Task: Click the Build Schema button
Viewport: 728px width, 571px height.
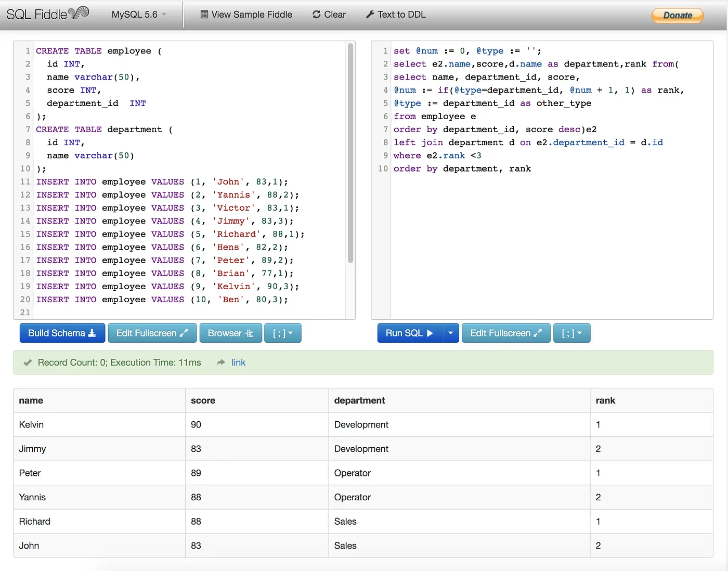Action: (x=62, y=333)
